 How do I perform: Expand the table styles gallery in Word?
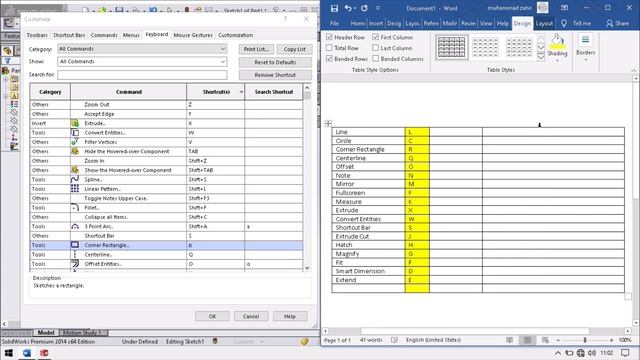pyautogui.click(x=541, y=58)
